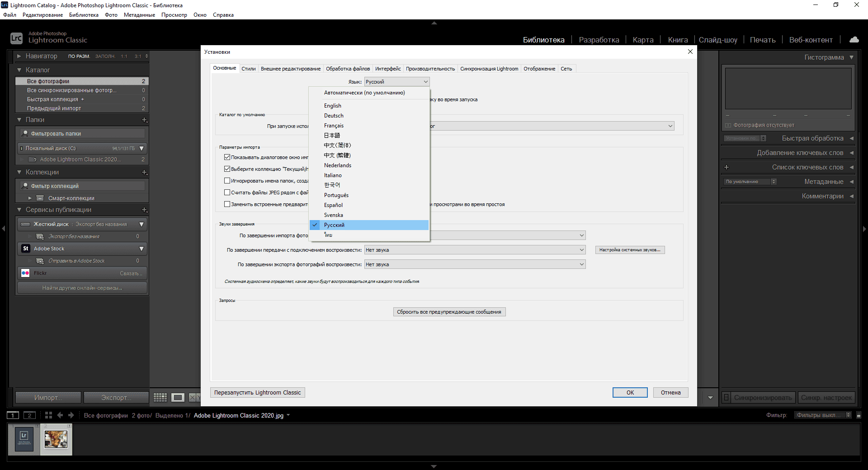Open the Интерфейс preferences tab
This screenshot has width=868, height=470.
tap(388, 69)
